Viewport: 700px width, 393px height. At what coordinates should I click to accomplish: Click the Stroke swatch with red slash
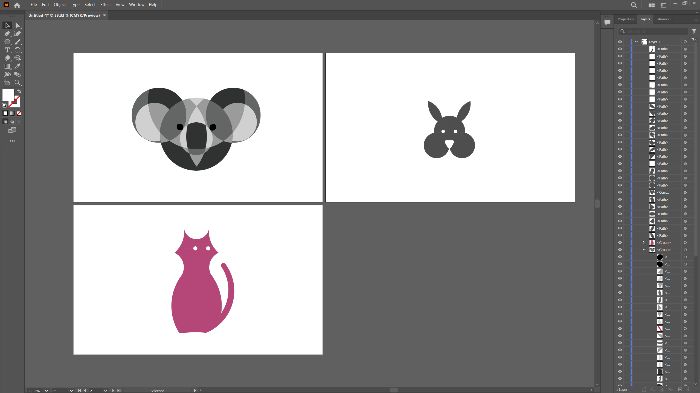[15, 101]
